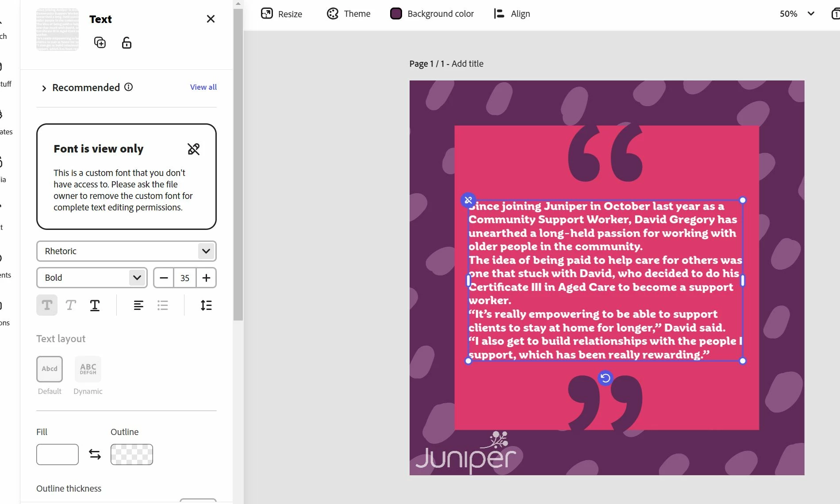Click the Resize toolbar button
Screen dimensions: 840x504
281,14
